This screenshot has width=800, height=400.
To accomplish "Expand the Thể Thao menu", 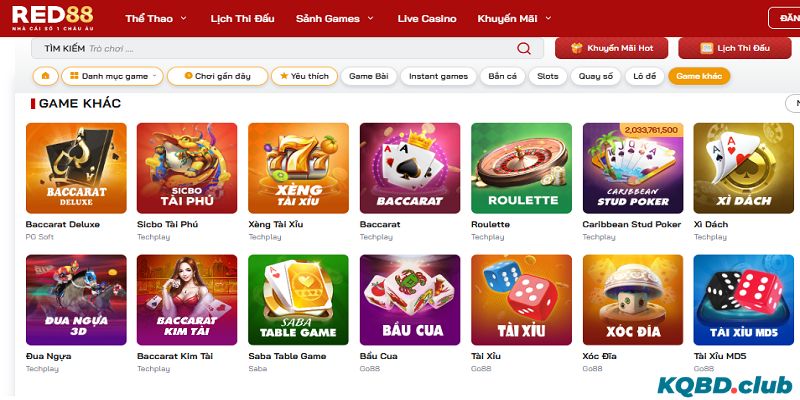I will (156, 18).
